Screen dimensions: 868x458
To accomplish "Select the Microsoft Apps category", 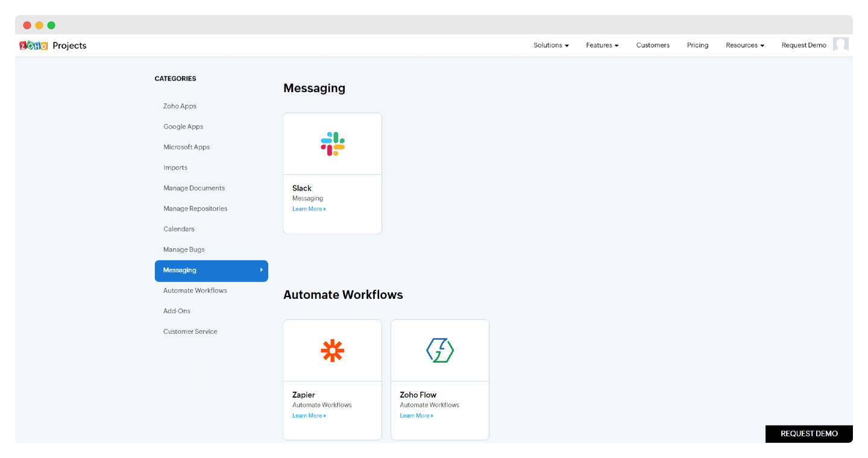I will (186, 147).
